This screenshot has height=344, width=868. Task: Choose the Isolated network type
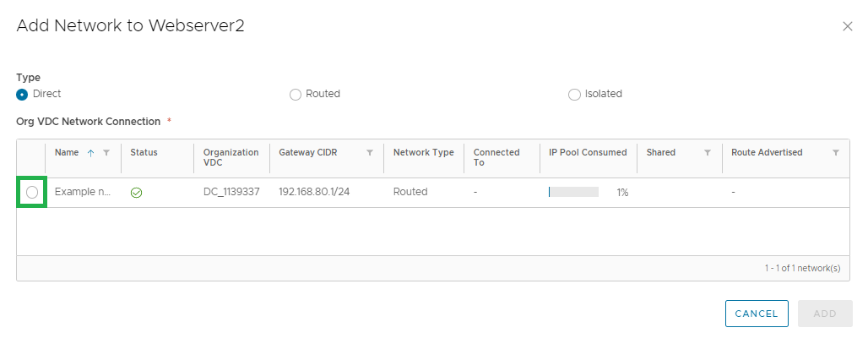point(574,95)
